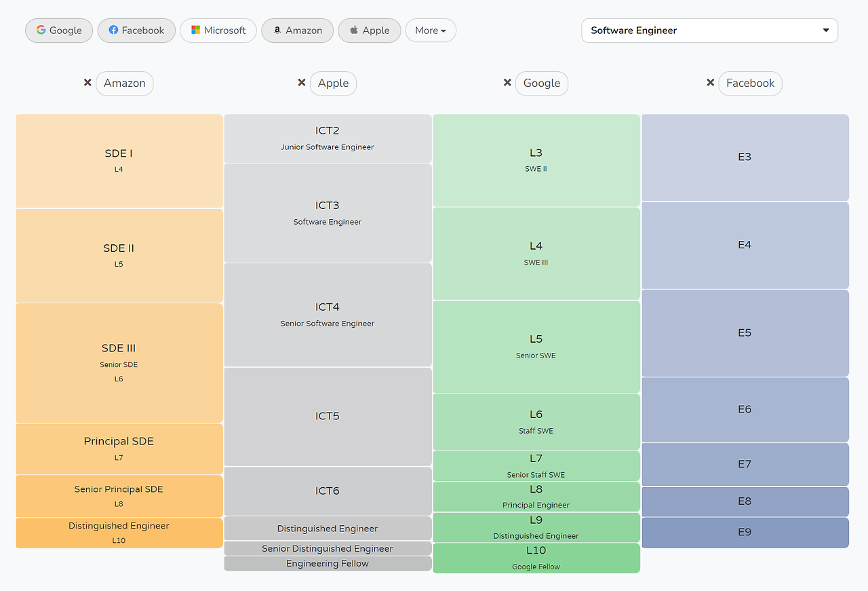
Task: Select Apple ICT3 Software Engineer block
Action: [x=328, y=213]
